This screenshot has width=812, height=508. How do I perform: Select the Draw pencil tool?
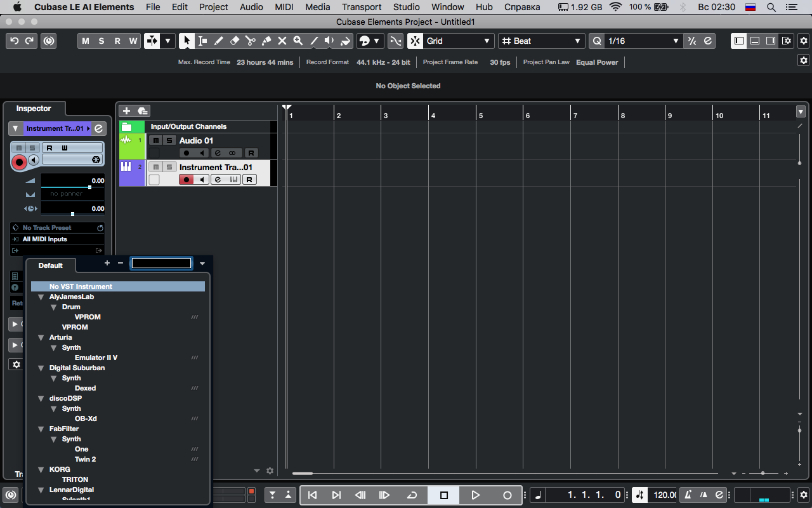pyautogui.click(x=219, y=41)
